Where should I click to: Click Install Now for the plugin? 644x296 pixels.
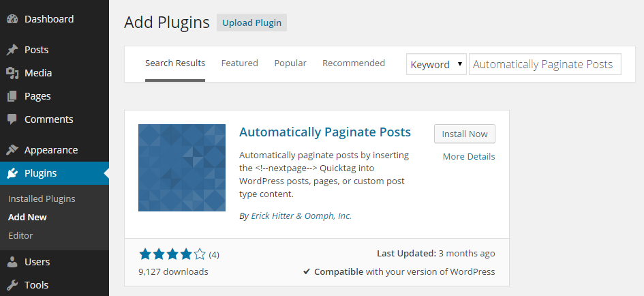tap(465, 134)
